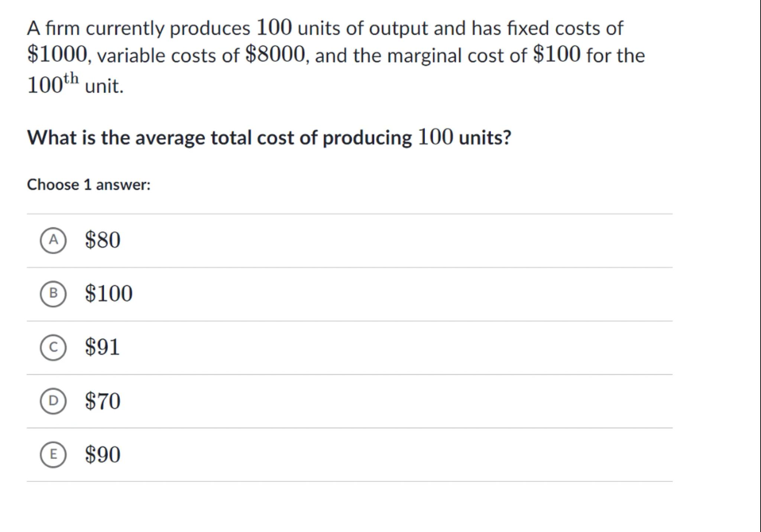Click the $70 answer text
The image size is (761, 532).
point(103,401)
